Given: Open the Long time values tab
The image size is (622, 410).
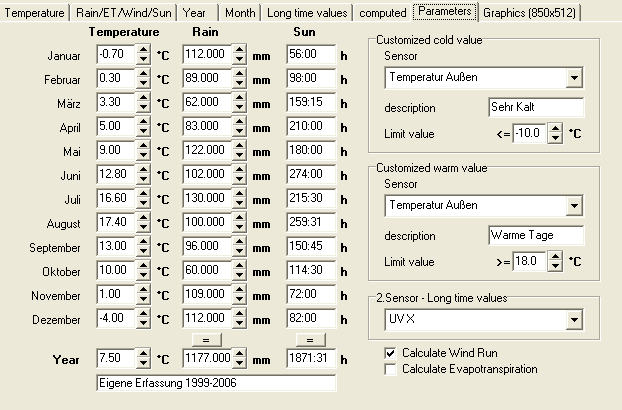Looking at the screenshot, I should (x=308, y=13).
